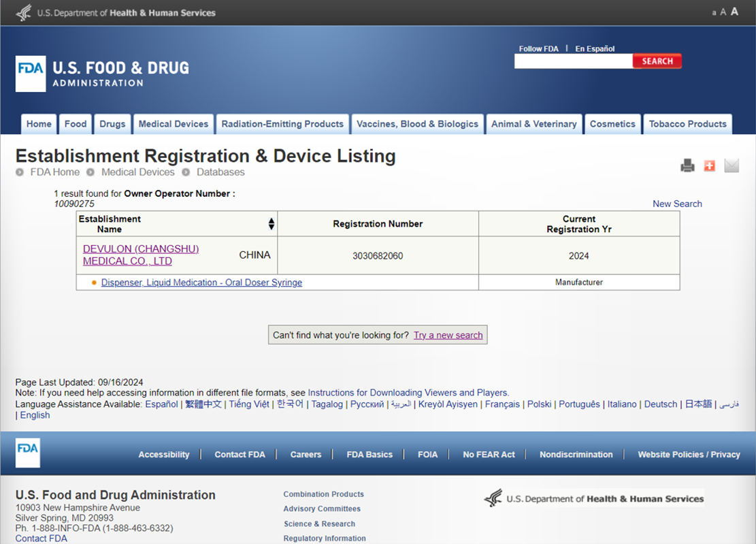Screen dimensions: 756x544
Task: Select English language assistance
Action: click(35, 415)
